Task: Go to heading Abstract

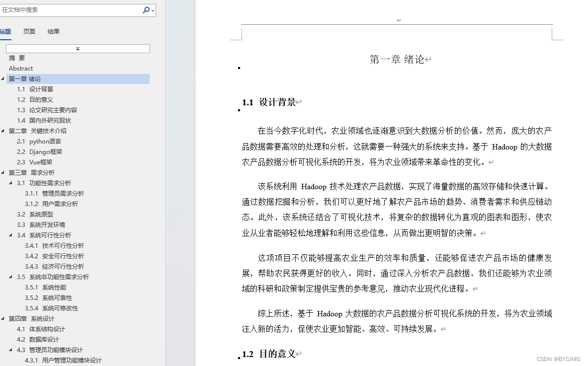Action: pyautogui.click(x=20, y=69)
